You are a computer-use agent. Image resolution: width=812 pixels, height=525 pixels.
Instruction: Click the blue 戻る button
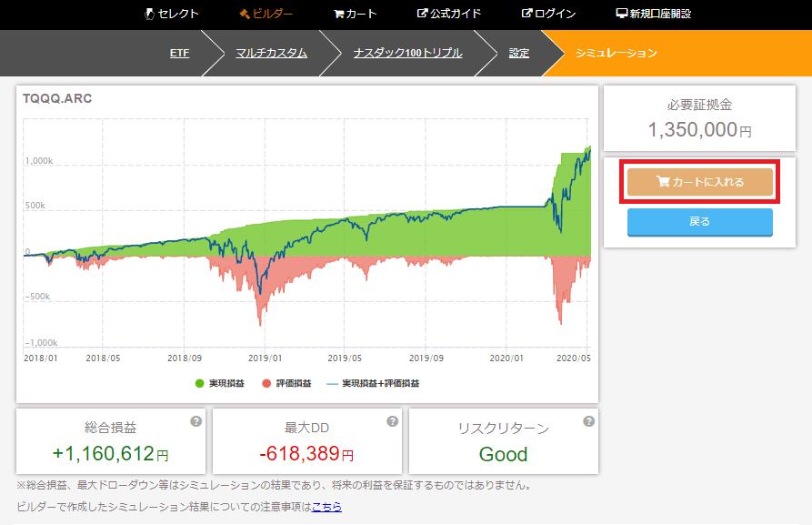click(x=699, y=222)
